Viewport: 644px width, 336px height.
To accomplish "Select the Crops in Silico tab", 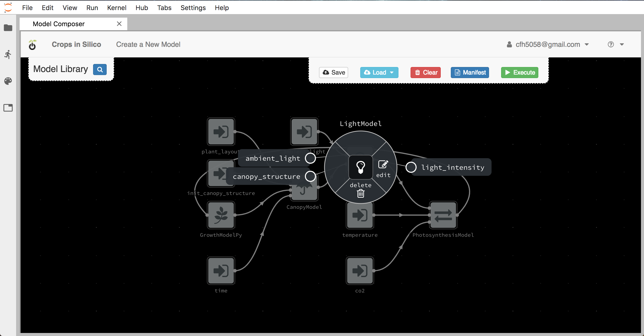I will [76, 44].
